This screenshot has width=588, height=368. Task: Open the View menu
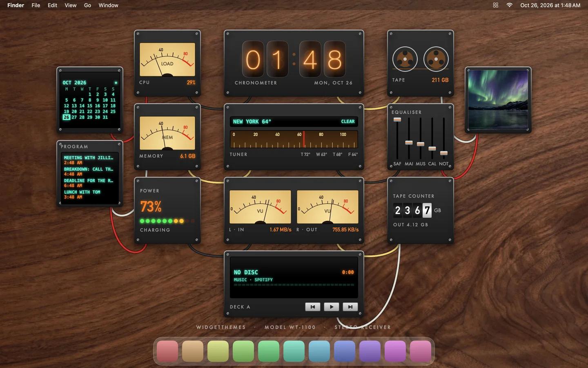71,5
